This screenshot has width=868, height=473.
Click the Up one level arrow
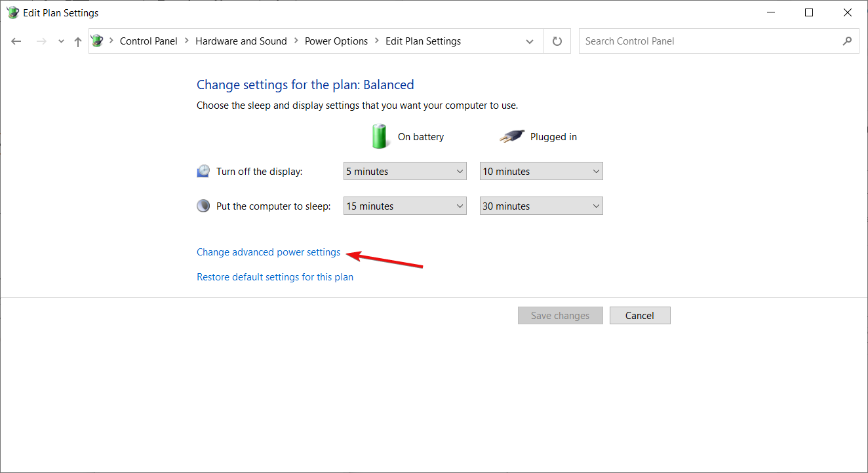(x=78, y=41)
